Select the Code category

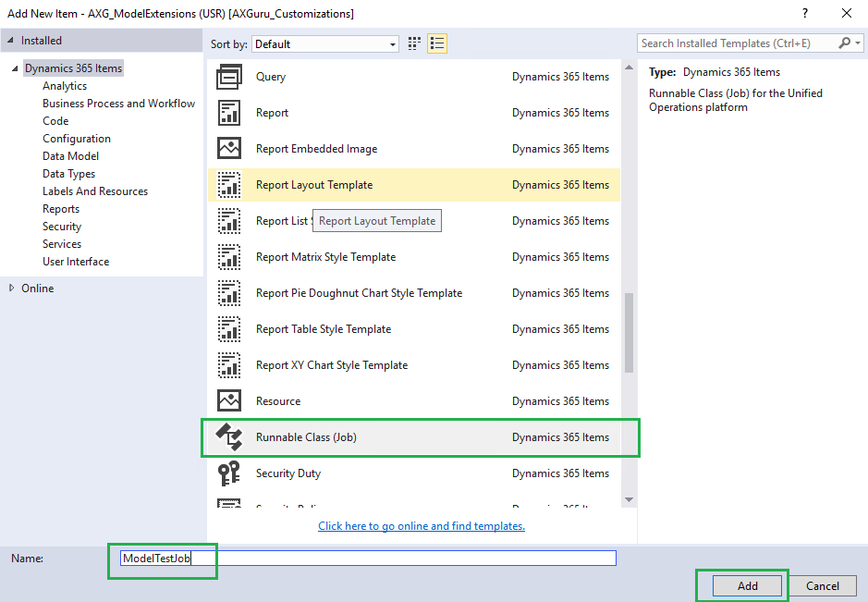(x=55, y=121)
